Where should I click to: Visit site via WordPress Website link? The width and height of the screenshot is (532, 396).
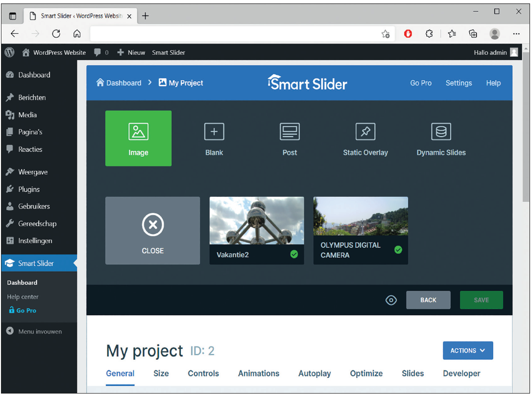click(x=54, y=52)
